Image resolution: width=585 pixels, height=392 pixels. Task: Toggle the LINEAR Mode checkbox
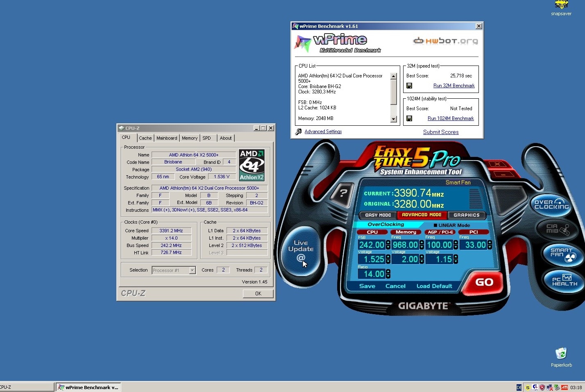435,225
